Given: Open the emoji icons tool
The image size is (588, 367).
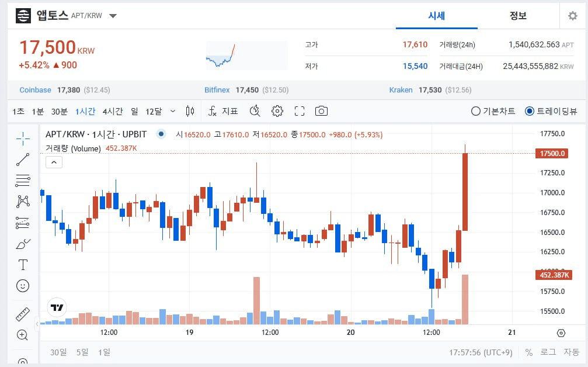Looking at the screenshot, I should (x=23, y=286).
